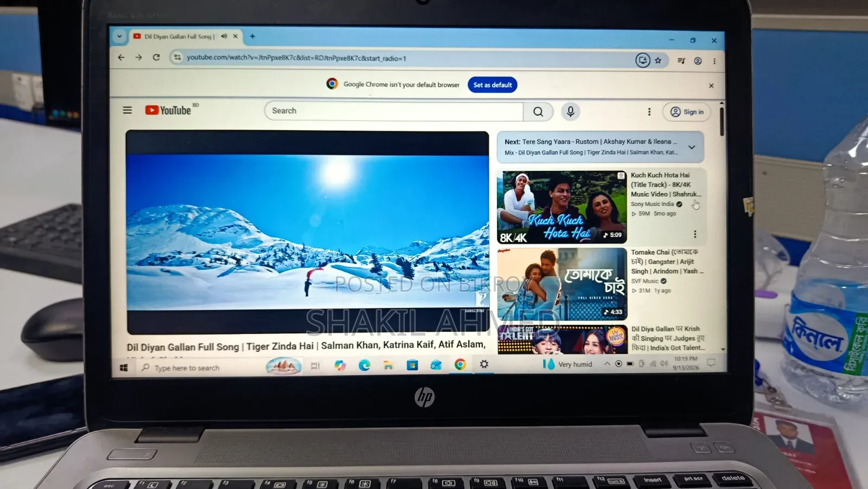868x489 pixels.
Task: Open Settings gear on the taskbar
Action: point(484,364)
